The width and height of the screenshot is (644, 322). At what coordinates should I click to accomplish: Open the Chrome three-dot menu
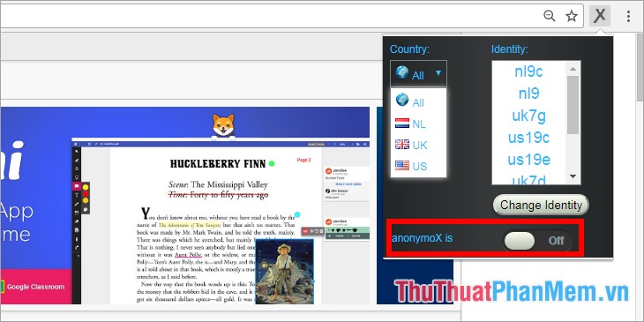coord(628,16)
